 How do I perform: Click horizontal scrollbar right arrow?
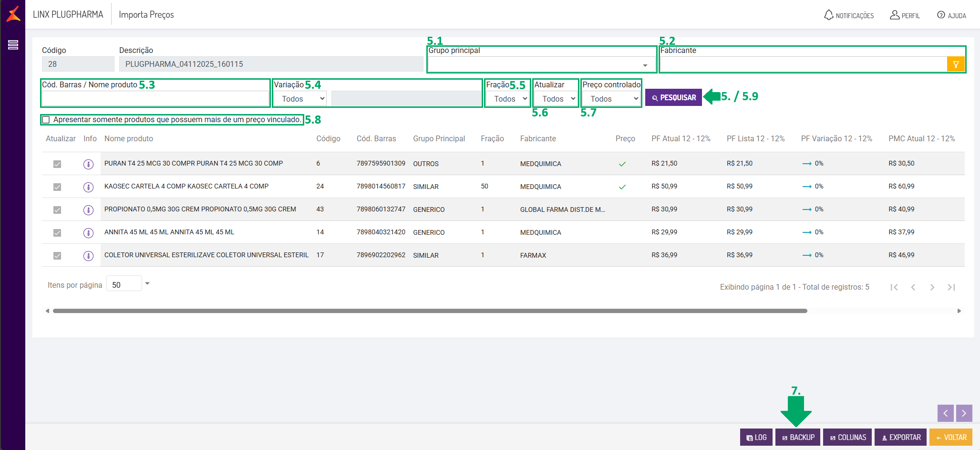click(959, 311)
